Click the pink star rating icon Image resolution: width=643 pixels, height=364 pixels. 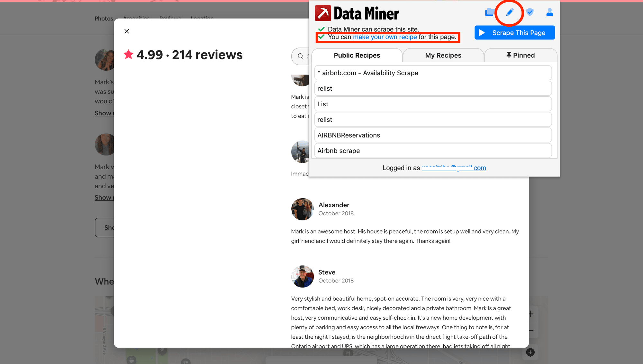[129, 54]
